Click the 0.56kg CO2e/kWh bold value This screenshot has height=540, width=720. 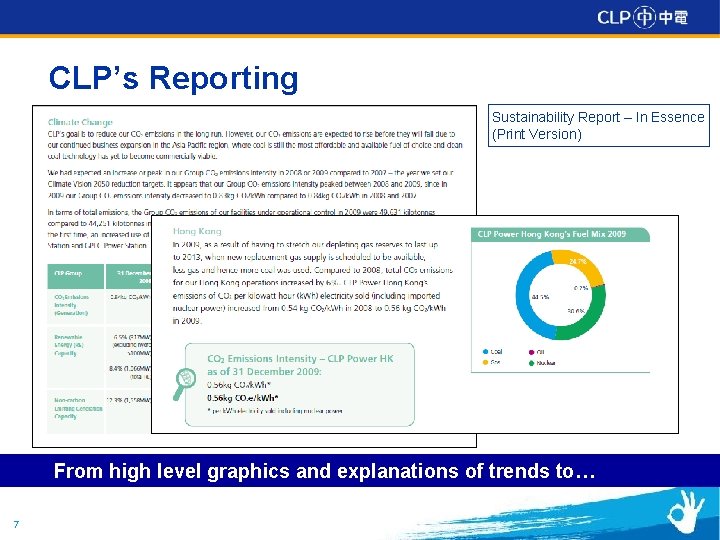(x=243, y=398)
